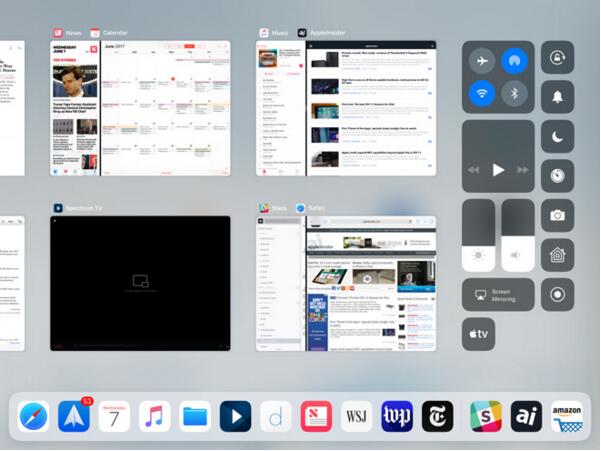Adjust the brightness slider
Viewport: 601px width, 451px height.
(478, 236)
